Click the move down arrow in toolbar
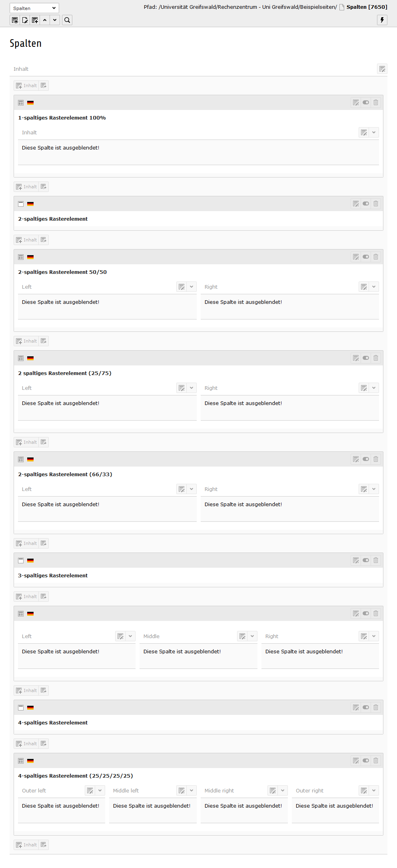Screen dimensions: 397x868 click(x=55, y=20)
